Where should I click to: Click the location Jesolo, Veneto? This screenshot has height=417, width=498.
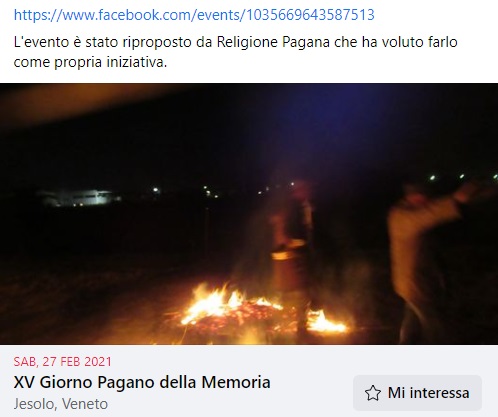click(61, 404)
